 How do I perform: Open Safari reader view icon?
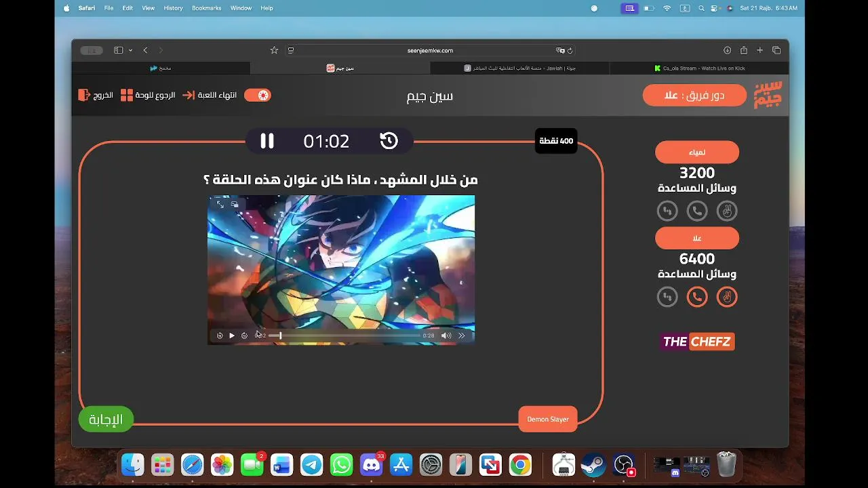(291, 50)
